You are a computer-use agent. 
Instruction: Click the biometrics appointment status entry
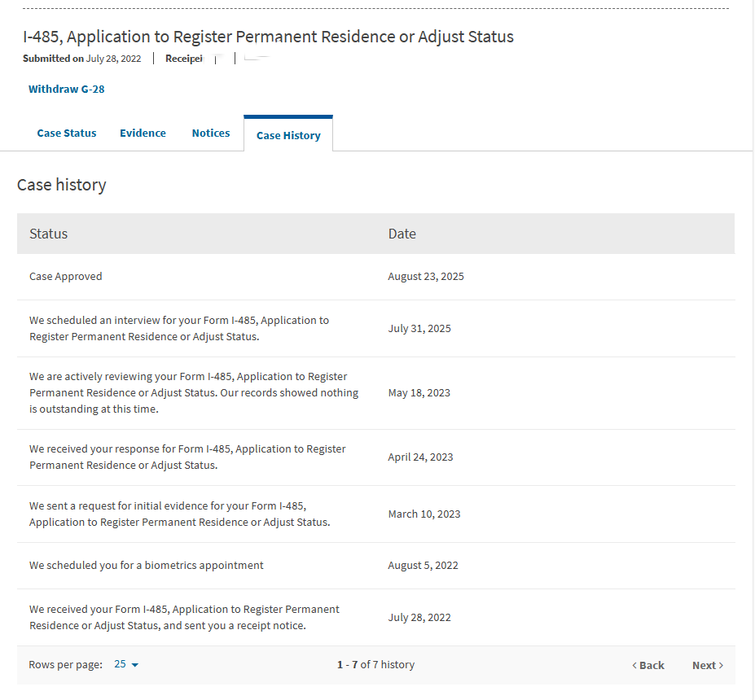[147, 565]
